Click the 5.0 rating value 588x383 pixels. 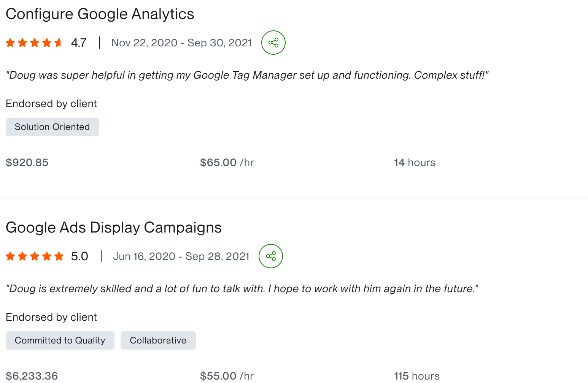click(79, 256)
